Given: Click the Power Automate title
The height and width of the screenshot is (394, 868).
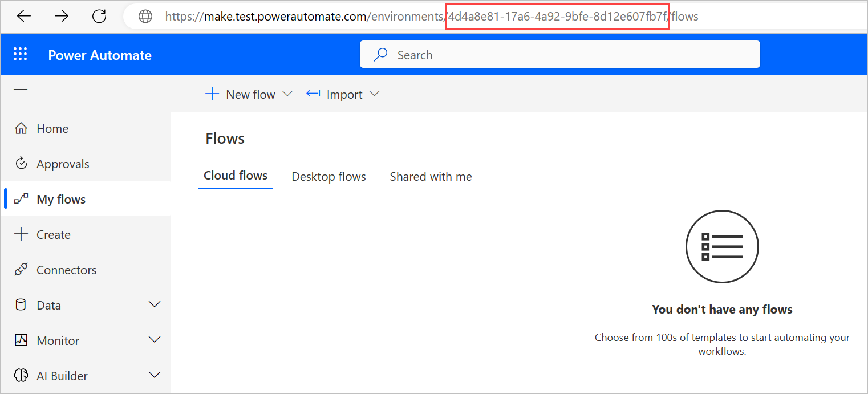Looking at the screenshot, I should 100,55.
